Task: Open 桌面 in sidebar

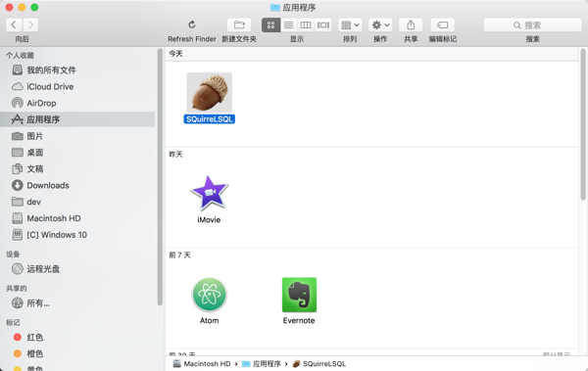Action: 77,153
